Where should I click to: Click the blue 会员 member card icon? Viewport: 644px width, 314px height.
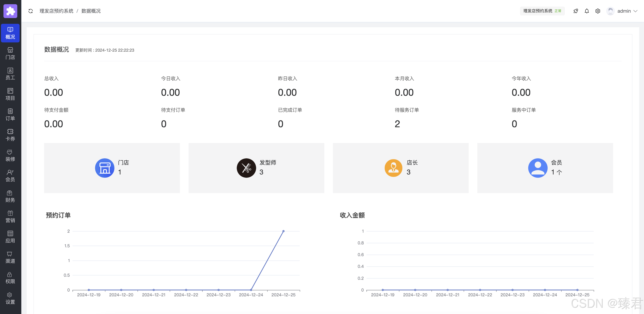click(x=538, y=168)
